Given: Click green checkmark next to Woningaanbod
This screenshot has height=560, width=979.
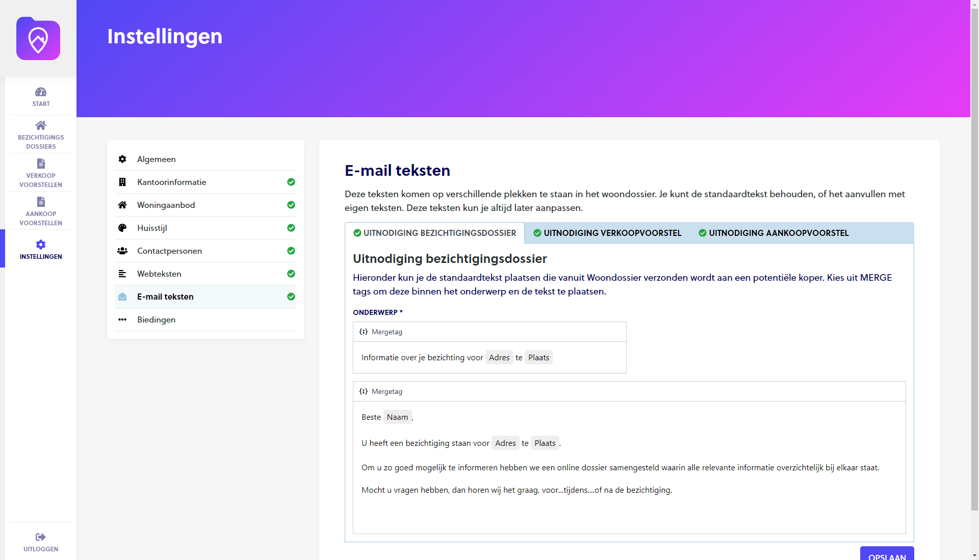Looking at the screenshot, I should pyautogui.click(x=291, y=205).
